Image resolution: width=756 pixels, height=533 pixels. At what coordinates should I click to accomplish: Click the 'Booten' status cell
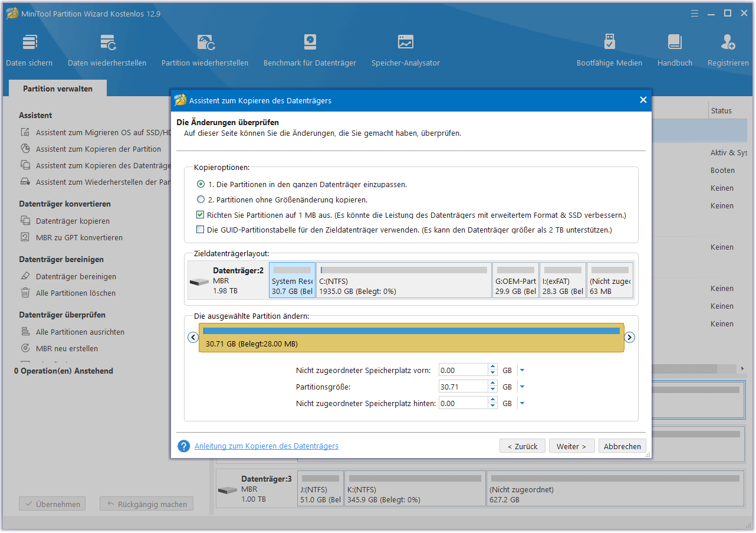pyautogui.click(x=722, y=171)
